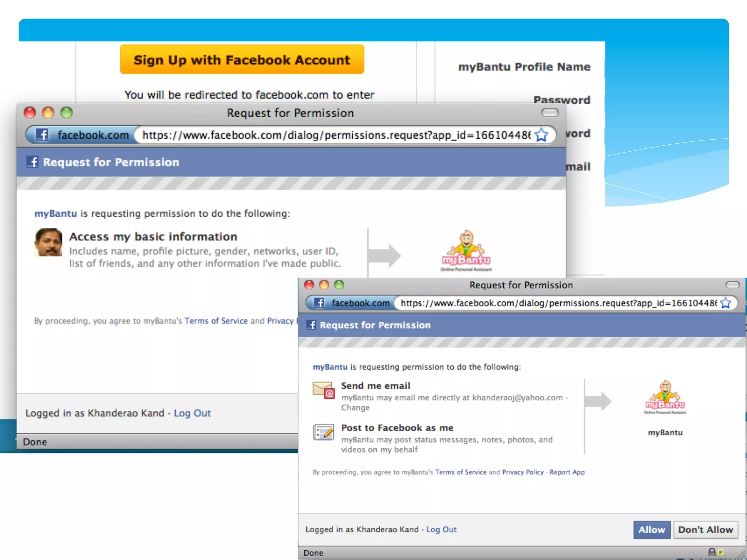Click 'Access my basic information' heading
The width and height of the screenshot is (747, 560).
[x=153, y=237]
